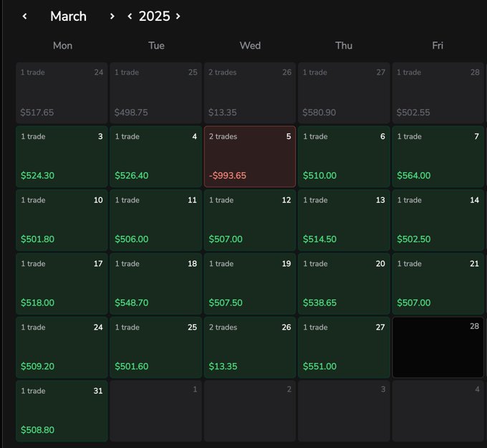Click the 2025 year label
The width and height of the screenshot is (487, 448).
point(155,16)
